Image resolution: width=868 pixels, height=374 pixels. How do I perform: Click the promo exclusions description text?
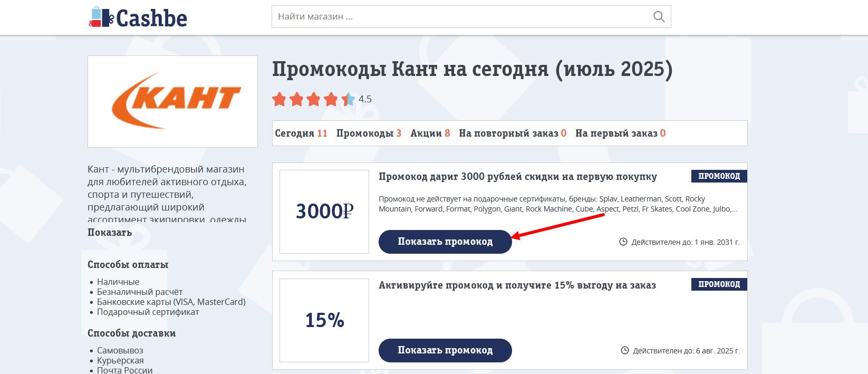pos(558,204)
